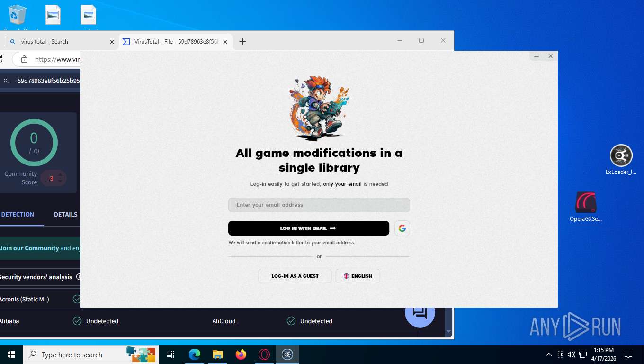The image size is (644, 364).
Task: Minimize the ExLoader login window
Action: pos(537,56)
